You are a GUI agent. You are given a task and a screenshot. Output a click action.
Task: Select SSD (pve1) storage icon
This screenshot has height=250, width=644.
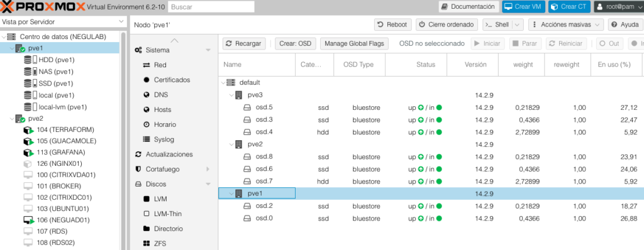click(30, 84)
